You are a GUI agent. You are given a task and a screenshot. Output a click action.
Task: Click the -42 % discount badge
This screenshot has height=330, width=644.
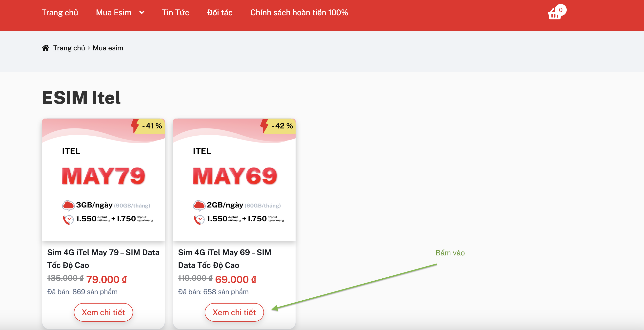click(278, 126)
